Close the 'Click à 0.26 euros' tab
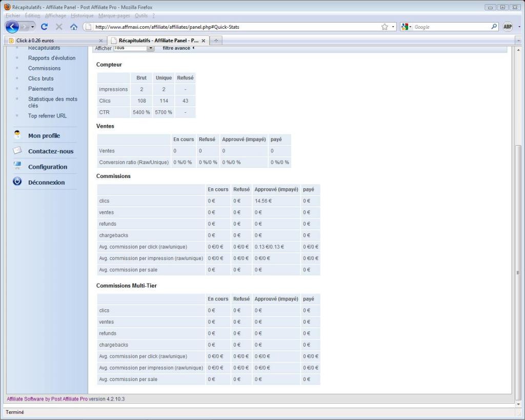This screenshot has height=420, width=525. point(101,41)
